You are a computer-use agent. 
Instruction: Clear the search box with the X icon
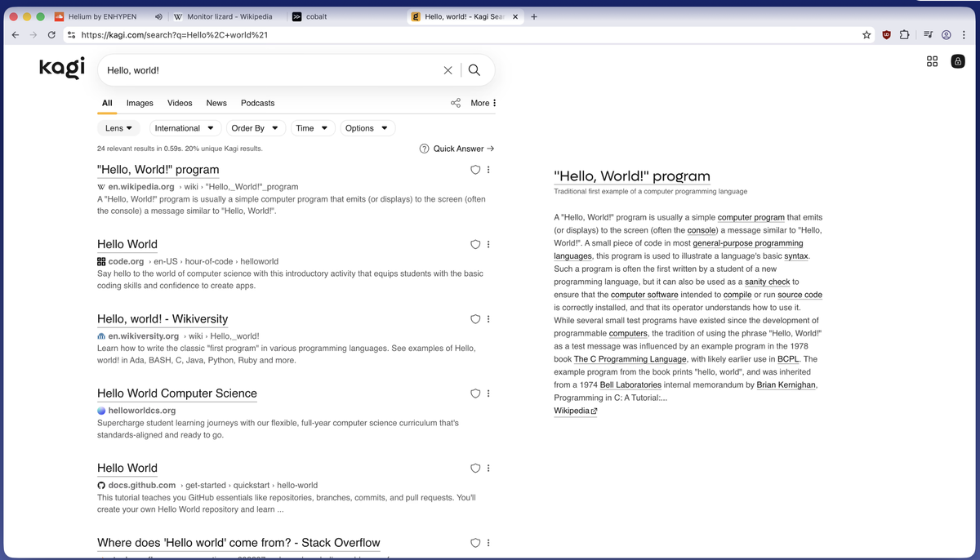pyautogui.click(x=448, y=70)
